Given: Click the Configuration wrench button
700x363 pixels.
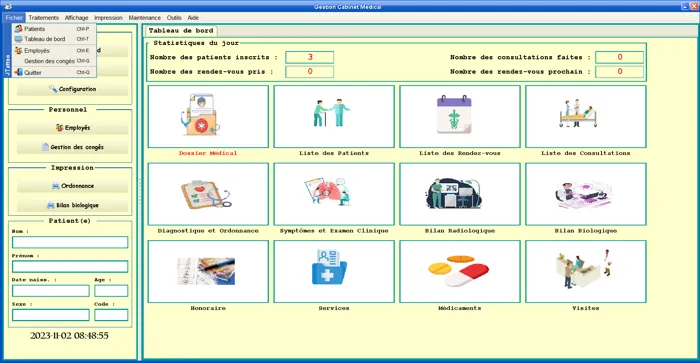Looking at the screenshot, I should coord(72,89).
